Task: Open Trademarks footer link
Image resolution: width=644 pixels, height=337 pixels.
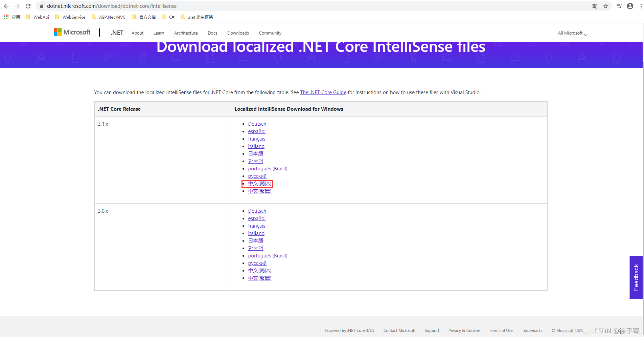Action: (x=532, y=331)
